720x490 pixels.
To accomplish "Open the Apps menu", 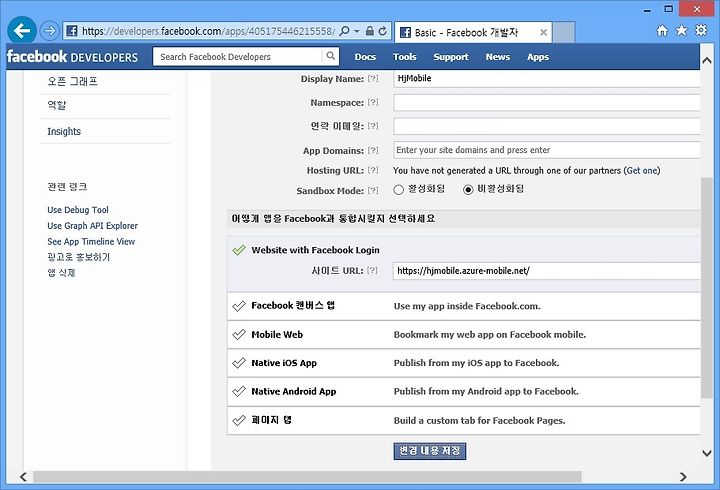I will 538,57.
